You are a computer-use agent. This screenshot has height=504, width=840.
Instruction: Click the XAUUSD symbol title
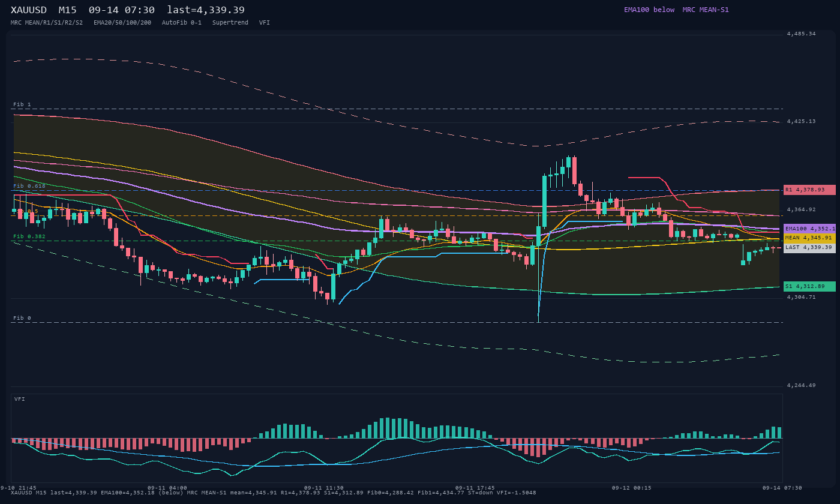[x=29, y=10]
